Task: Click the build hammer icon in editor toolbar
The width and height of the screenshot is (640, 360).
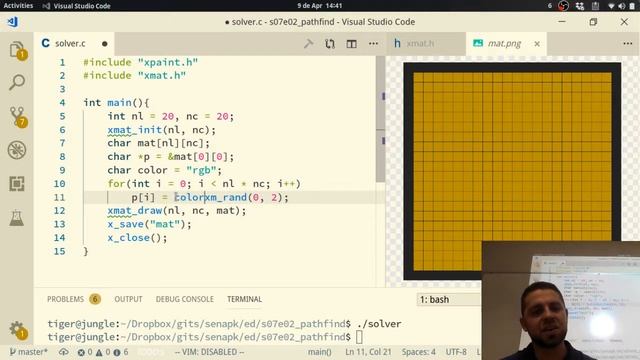Action: [309, 43]
